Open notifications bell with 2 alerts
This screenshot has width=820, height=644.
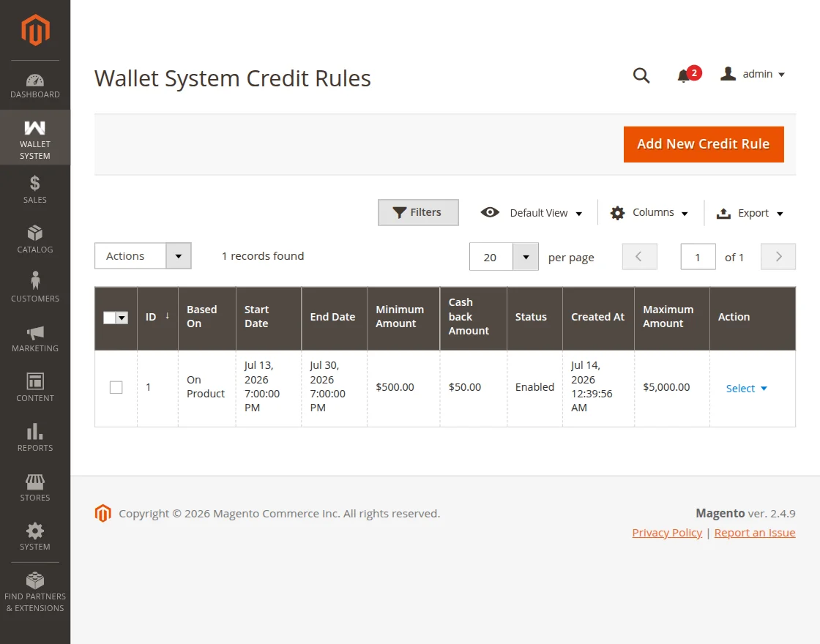point(688,75)
